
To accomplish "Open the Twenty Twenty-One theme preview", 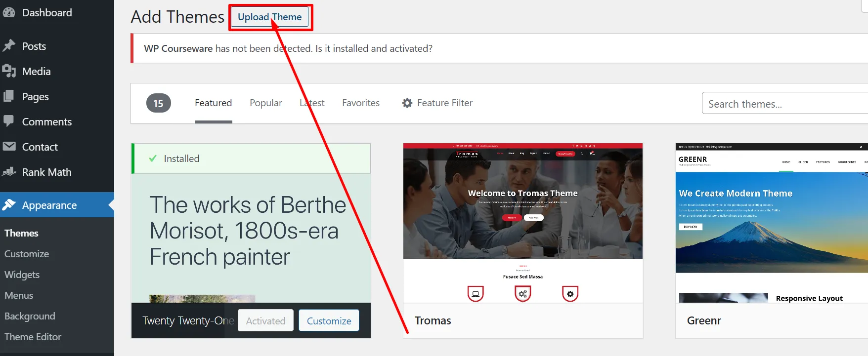I will pos(251,238).
